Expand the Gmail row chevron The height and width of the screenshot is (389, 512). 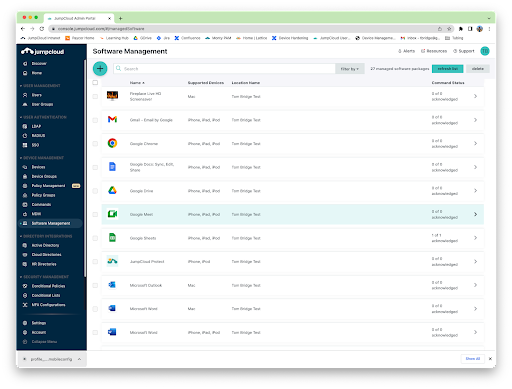tap(475, 120)
